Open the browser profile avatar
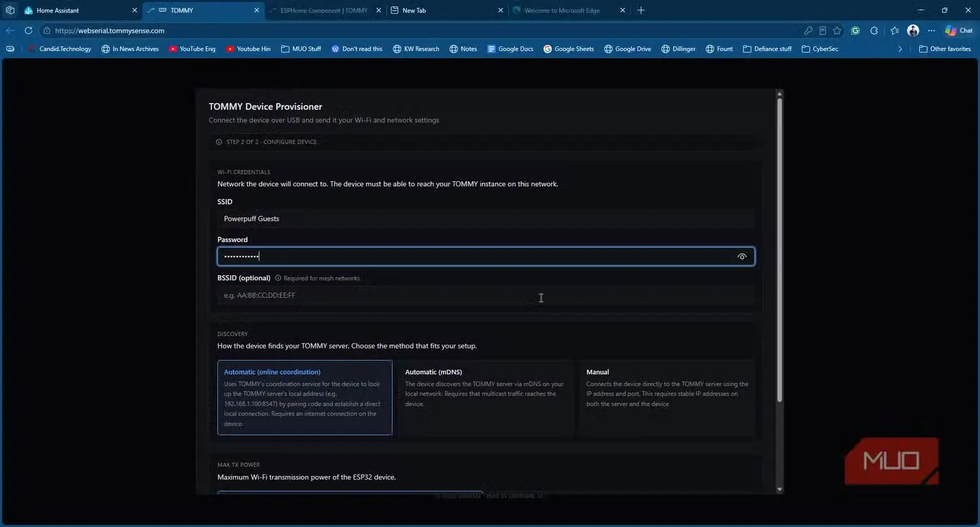This screenshot has height=527, width=980. click(913, 31)
